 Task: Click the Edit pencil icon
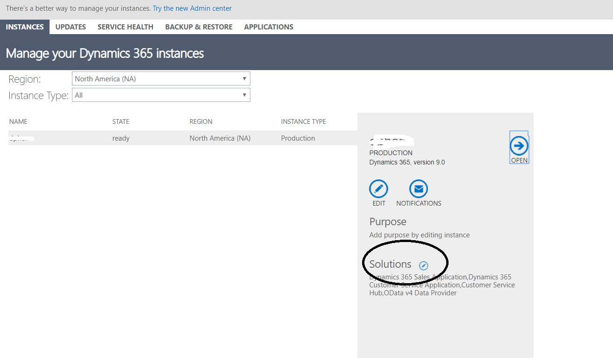click(378, 189)
